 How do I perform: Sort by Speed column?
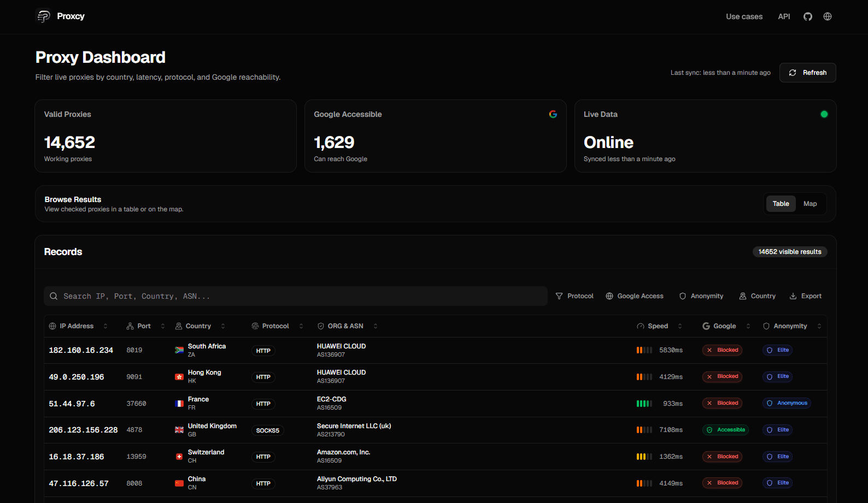(660, 326)
